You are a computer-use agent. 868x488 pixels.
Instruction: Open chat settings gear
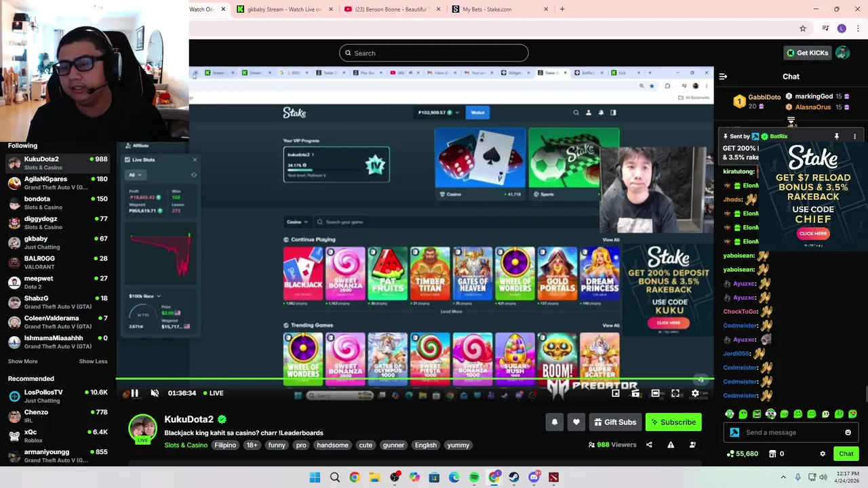(x=823, y=454)
